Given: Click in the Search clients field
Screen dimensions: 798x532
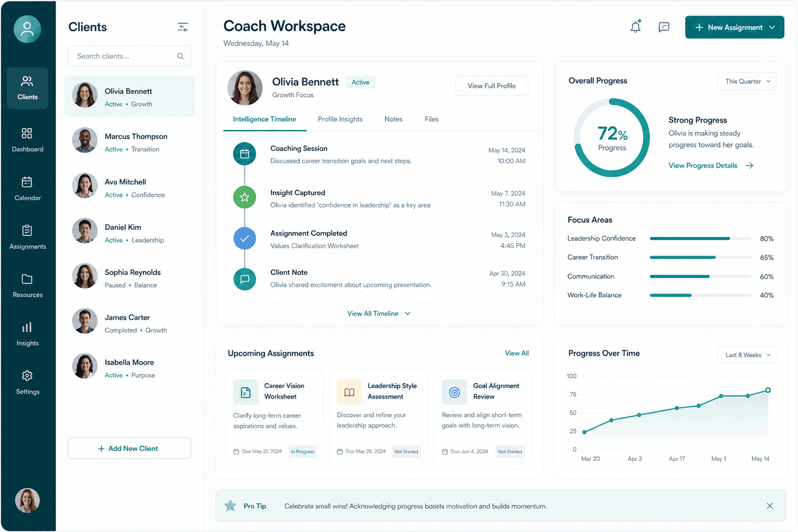Looking at the screenshot, I should point(129,56).
